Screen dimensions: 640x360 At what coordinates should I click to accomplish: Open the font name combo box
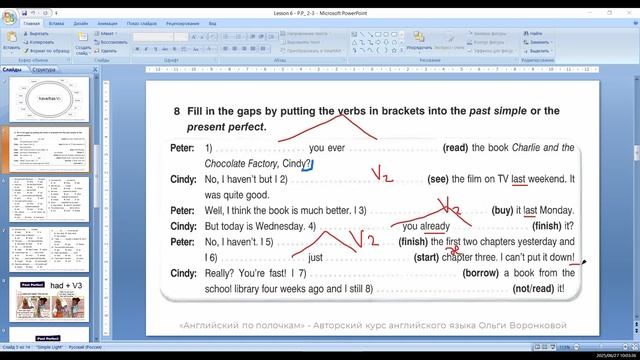[x=153, y=37]
